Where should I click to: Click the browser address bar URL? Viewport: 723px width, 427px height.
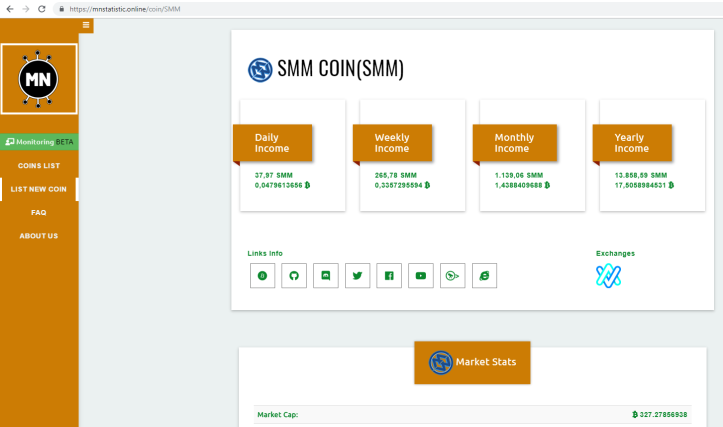(125, 9)
